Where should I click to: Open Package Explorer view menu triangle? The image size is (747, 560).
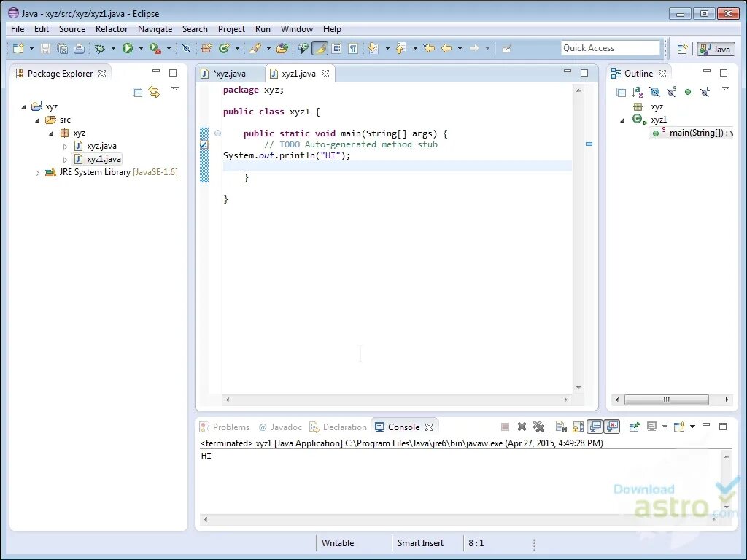pyautogui.click(x=175, y=89)
